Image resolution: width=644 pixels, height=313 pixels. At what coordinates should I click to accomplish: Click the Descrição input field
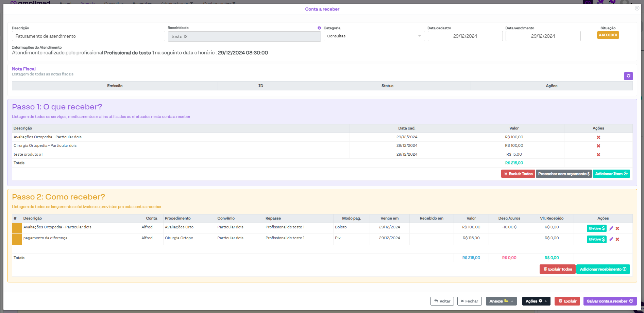coord(88,36)
